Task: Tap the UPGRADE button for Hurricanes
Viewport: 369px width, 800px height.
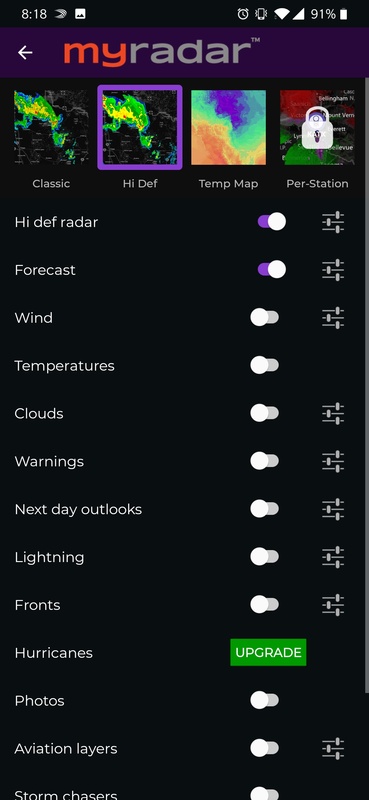Action: pyautogui.click(x=268, y=653)
